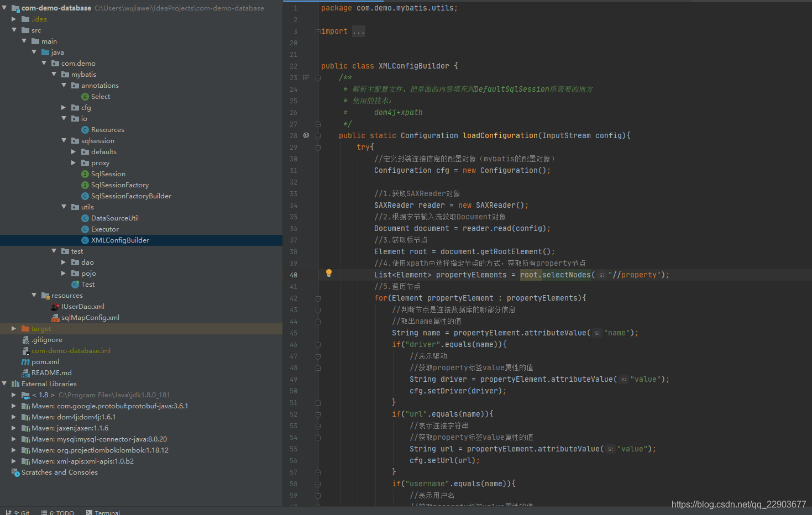Screen dimensions: 812x515
Task: Select sqlMapConfig.xml in resources
Action: 90,318
